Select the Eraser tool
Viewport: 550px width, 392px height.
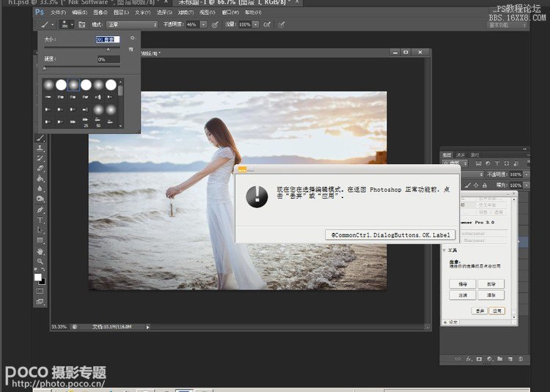point(40,169)
